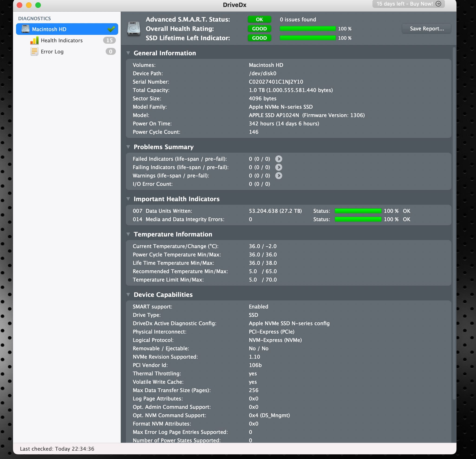The image size is (476, 459).
Task: Click Data Units Written value 27.2 TB
Action: [x=275, y=211]
